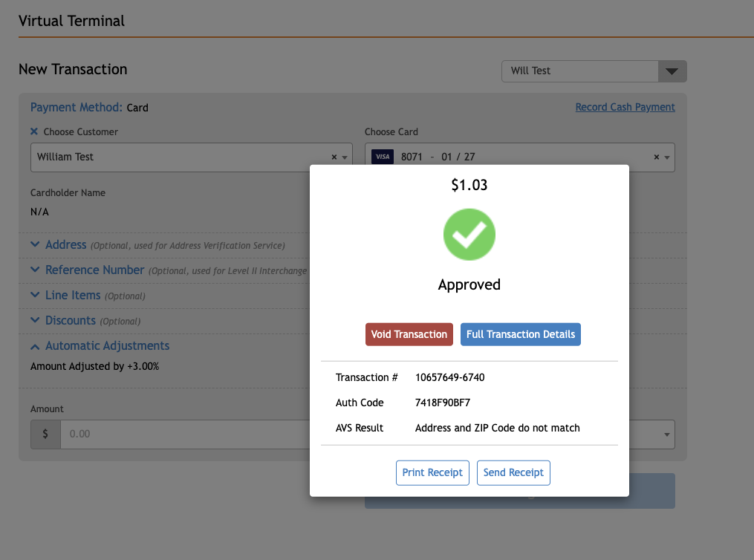Click the green approved checkmark icon

(469, 235)
